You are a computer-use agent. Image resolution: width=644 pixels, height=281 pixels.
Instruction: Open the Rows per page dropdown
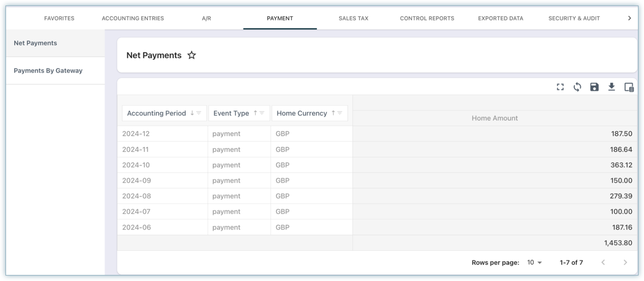535,263
